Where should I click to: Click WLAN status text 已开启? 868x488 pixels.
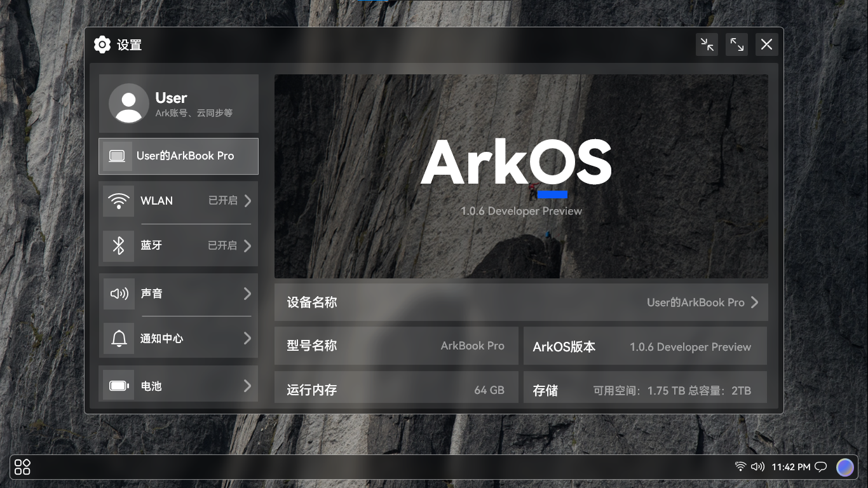tap(223, 201)
